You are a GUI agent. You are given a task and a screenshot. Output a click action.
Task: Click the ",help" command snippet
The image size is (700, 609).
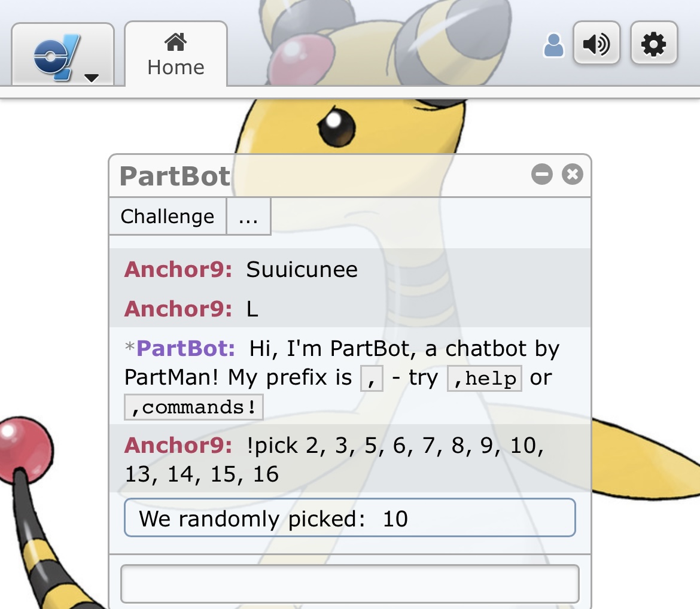coord(485,379)
